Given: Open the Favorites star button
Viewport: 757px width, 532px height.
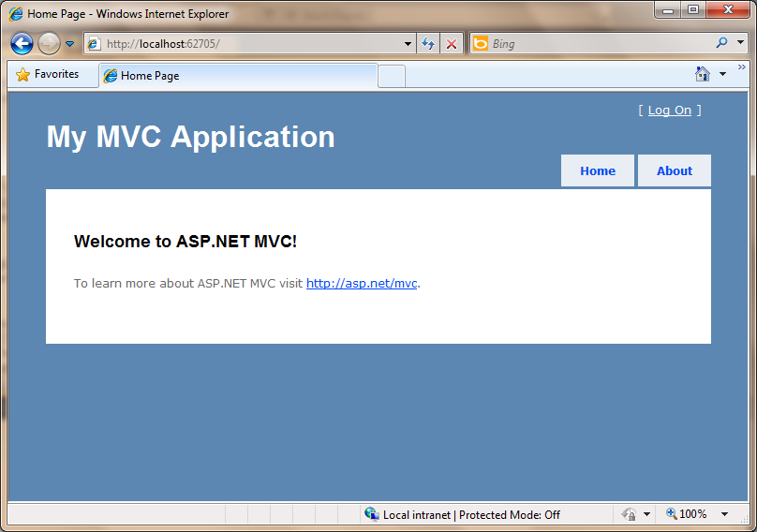Looking at the screenshot, I should click(48, 74).
